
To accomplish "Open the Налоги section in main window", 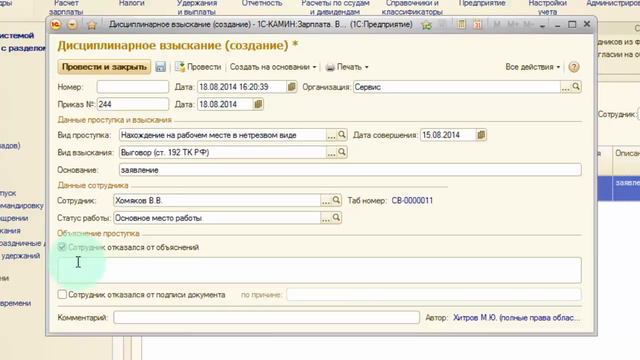I will [x=132, y=3].
